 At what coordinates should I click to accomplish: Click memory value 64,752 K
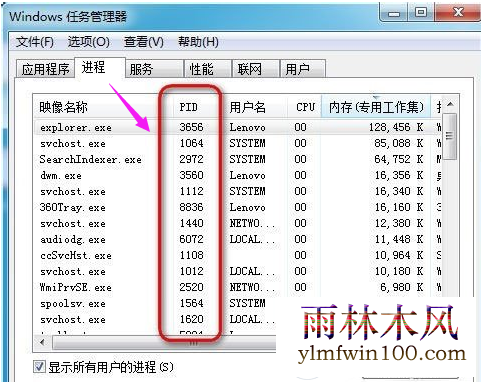(399, 159)
